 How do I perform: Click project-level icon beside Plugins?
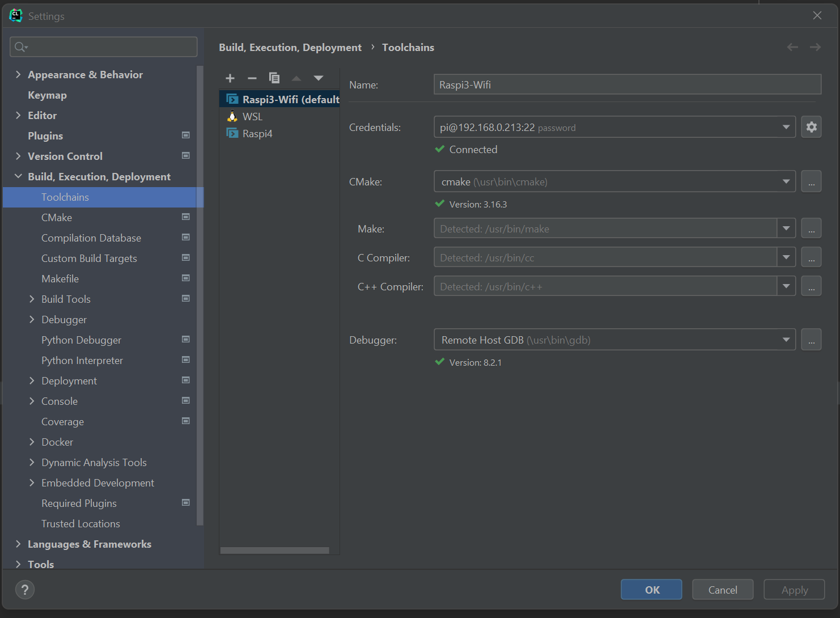pyautogui.click(x=185, y=135)
